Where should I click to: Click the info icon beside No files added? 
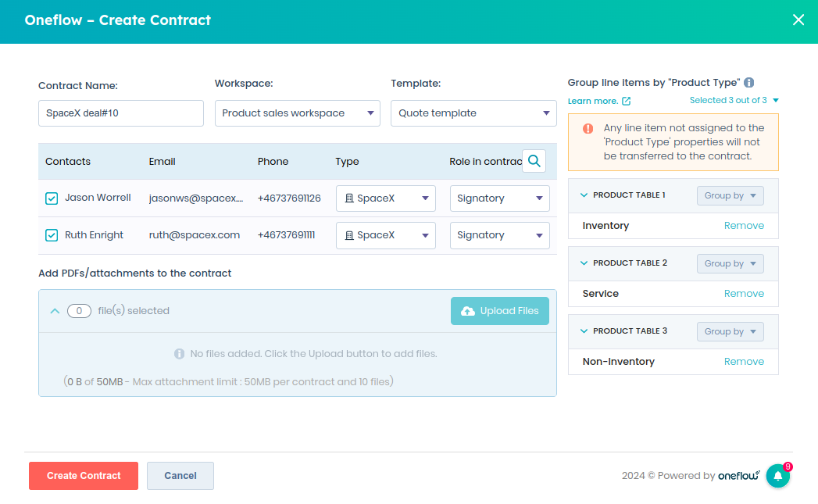[180, 354]
